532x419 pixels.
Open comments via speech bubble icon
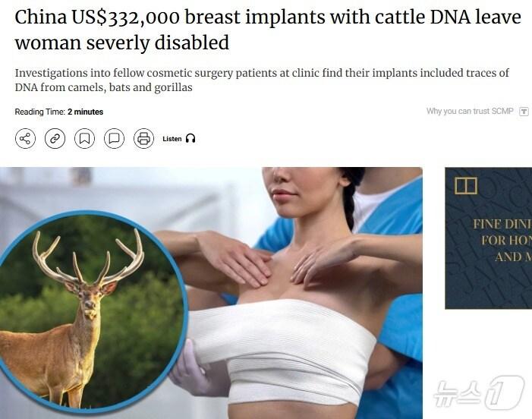point(114,139)
